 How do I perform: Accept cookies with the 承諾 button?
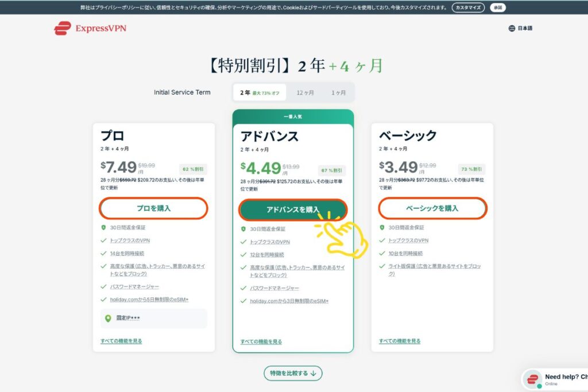click(x=498, y=7)
